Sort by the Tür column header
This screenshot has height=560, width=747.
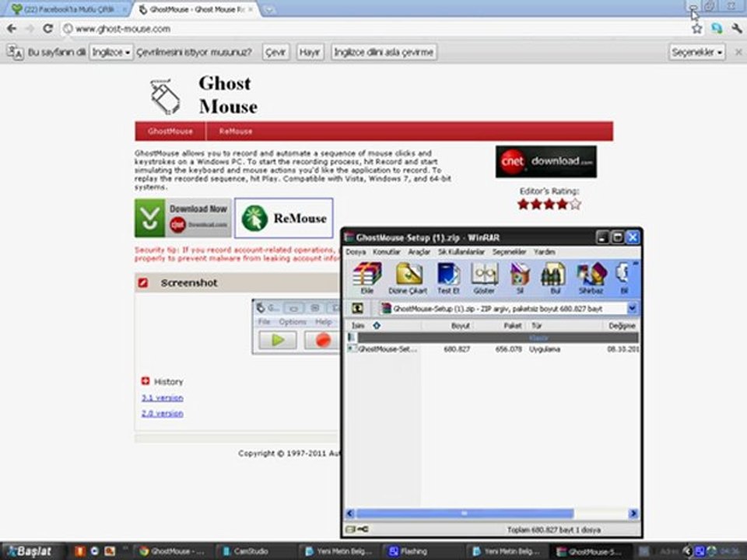point(565,326)
